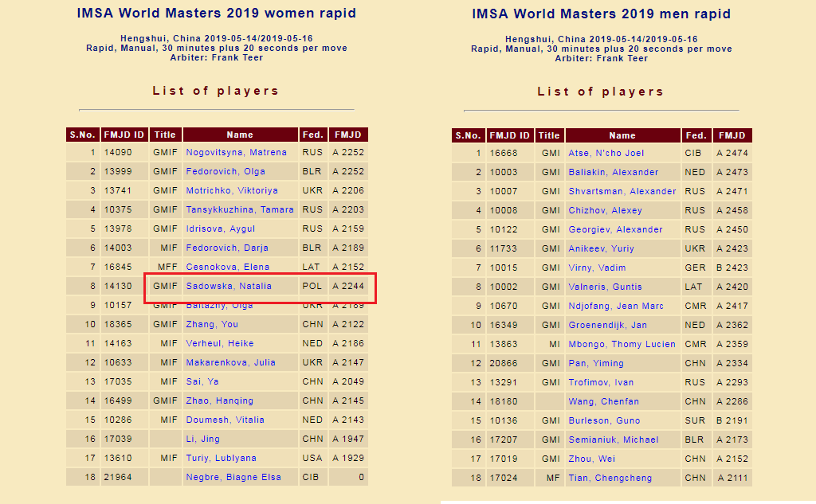
Task: Click the Baliakin, Alexander link
Action: point(614,172)
